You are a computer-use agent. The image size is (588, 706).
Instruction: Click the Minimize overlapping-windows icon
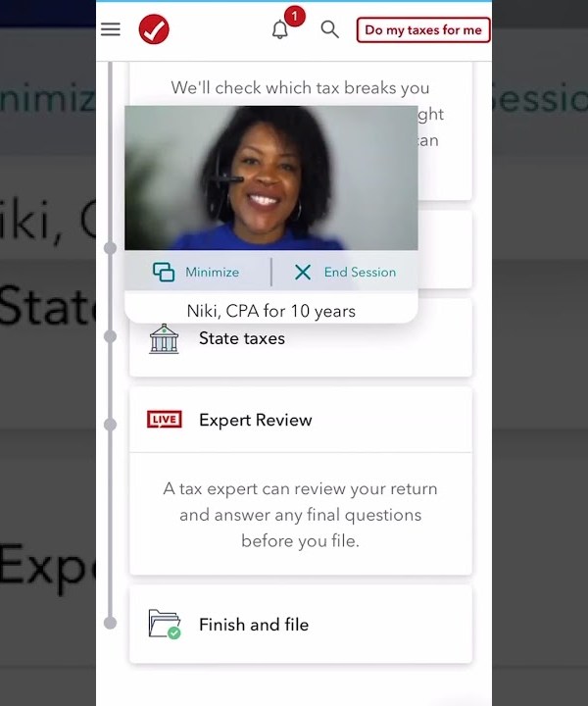[x=164, y=272]
